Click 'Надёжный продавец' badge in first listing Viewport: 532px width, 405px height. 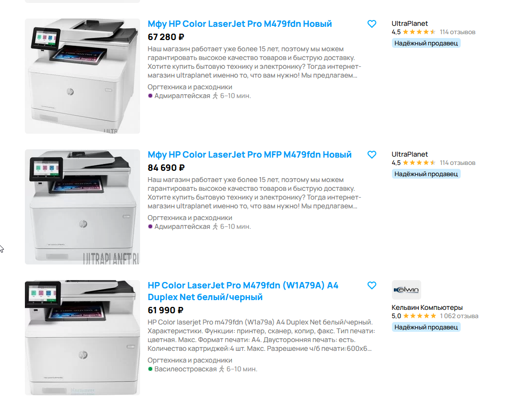426,43
